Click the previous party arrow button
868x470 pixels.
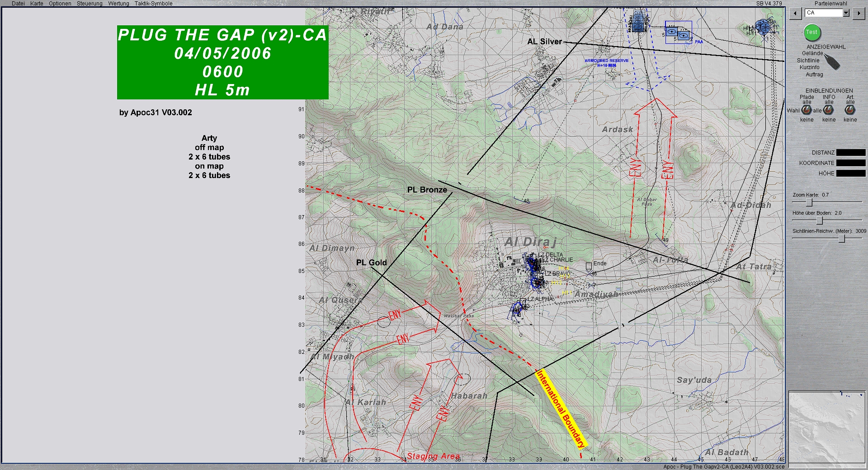[795, 13]
